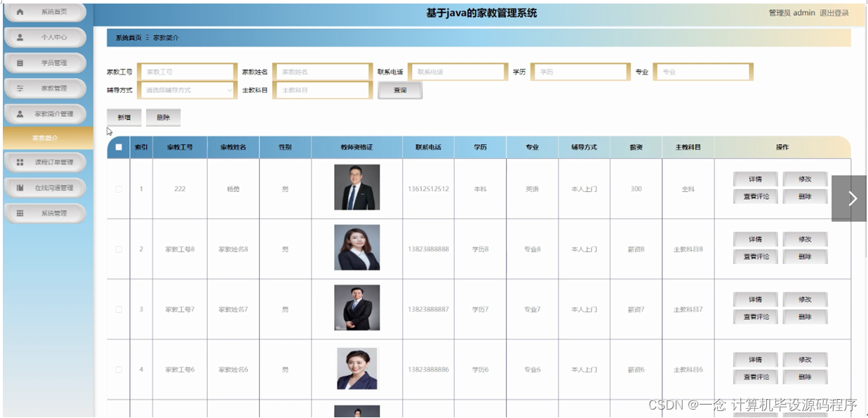Check the row checkbox for 家教工号7
Screen dimensions: 868x418
(119, 310)
